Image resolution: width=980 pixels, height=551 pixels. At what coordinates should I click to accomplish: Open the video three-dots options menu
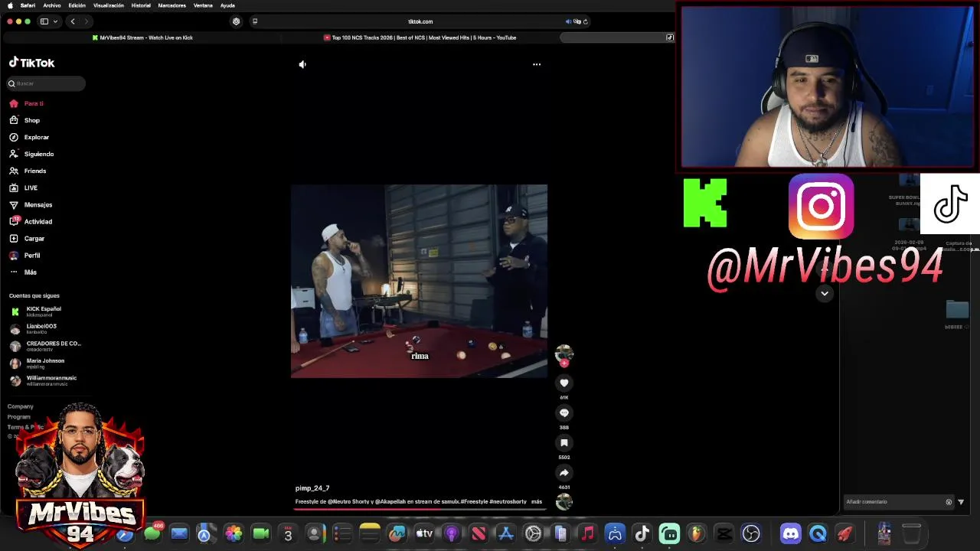click(x=537, y=64)
